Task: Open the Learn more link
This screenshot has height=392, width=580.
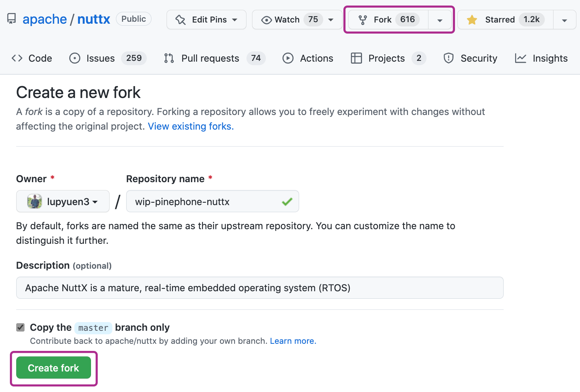Action: pos(293,341)
